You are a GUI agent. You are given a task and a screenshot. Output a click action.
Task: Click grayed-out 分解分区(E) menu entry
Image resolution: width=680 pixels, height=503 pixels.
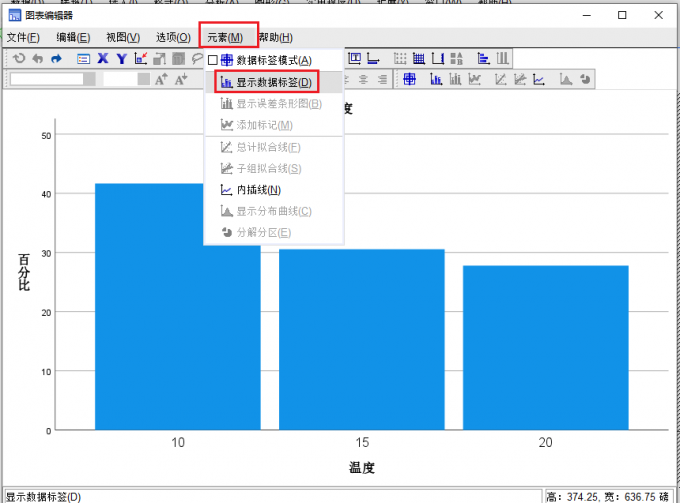point(274,233)
